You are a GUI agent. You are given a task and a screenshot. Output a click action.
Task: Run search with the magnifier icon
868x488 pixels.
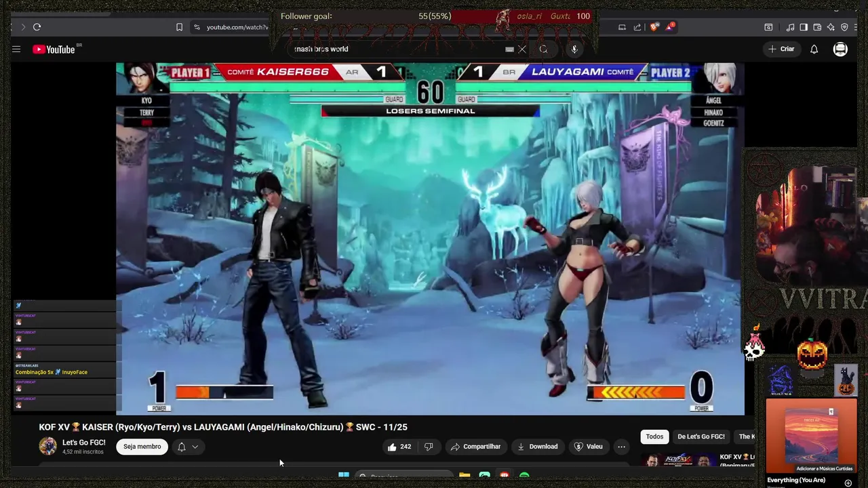pos(543,49)
